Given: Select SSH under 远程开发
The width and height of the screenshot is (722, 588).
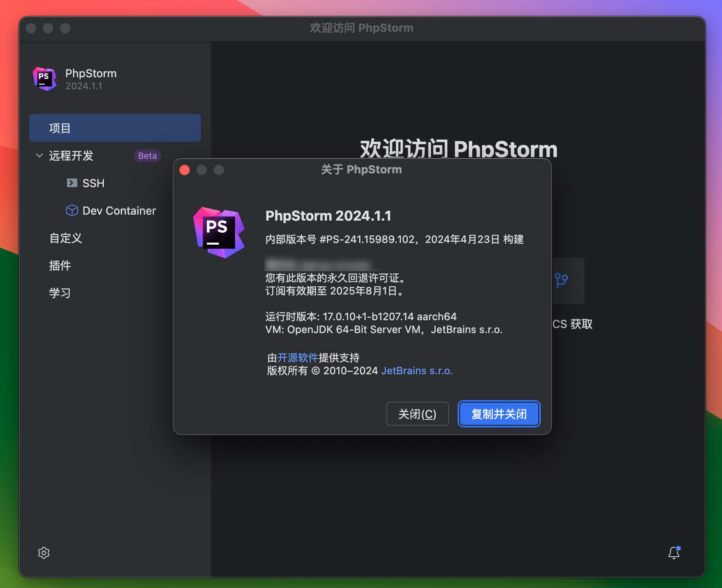Looking at the screenshot, I should [94, 183].
